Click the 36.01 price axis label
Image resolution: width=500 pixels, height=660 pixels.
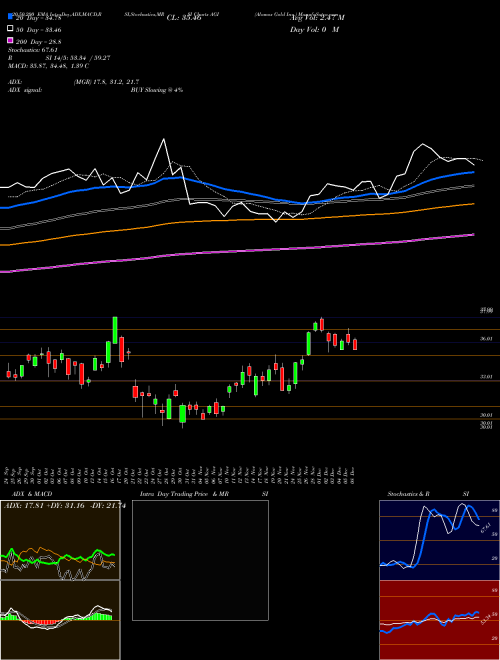point(487,338)
